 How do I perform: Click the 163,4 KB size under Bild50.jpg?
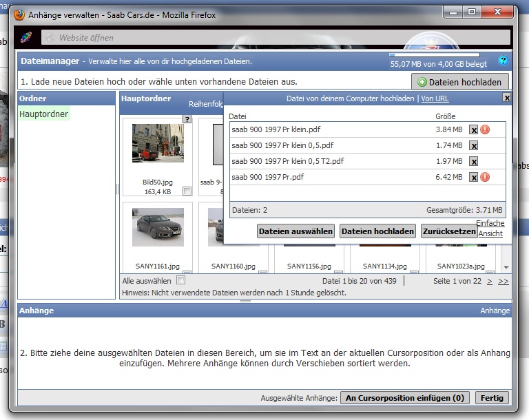[158, 191]
